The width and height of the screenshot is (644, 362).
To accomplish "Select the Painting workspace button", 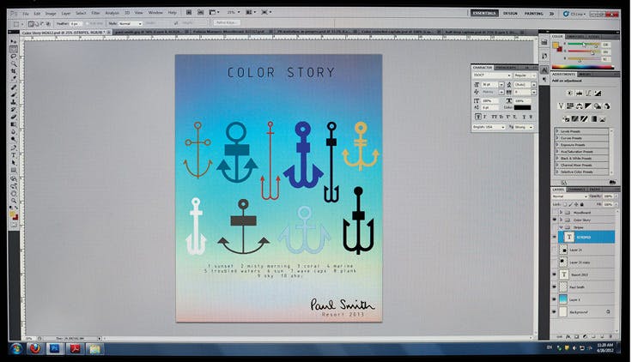I will [533, 13].
